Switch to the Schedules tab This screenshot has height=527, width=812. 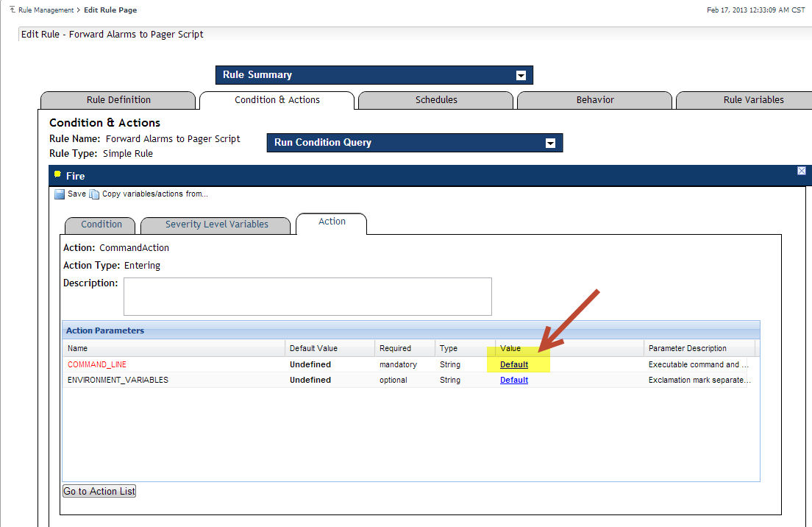pyautogui.click(x=436, y=100)
